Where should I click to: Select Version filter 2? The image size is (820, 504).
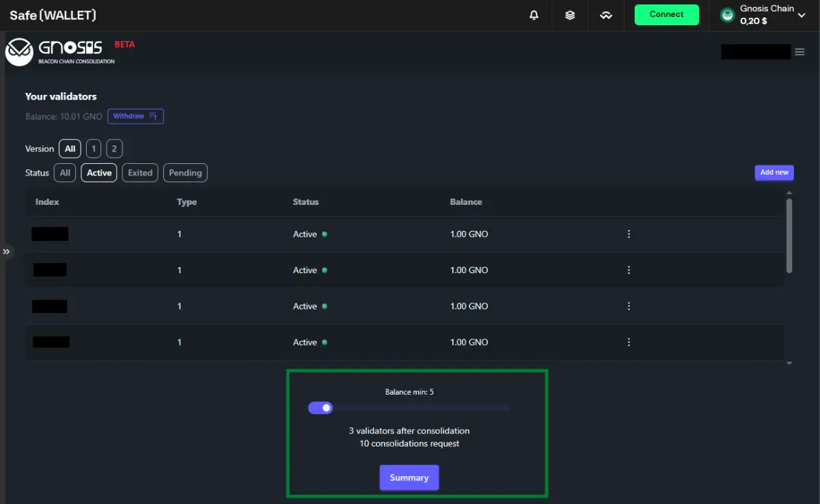pyautogui.click(x=114, y=149)
